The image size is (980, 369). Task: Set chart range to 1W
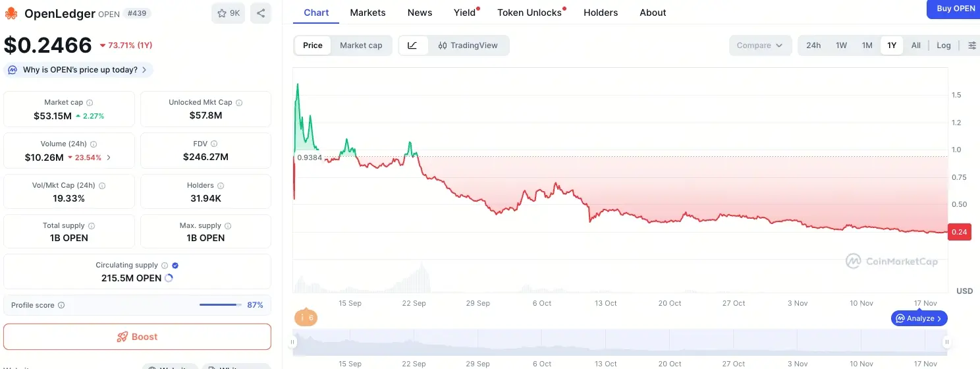tap(841, 45)
